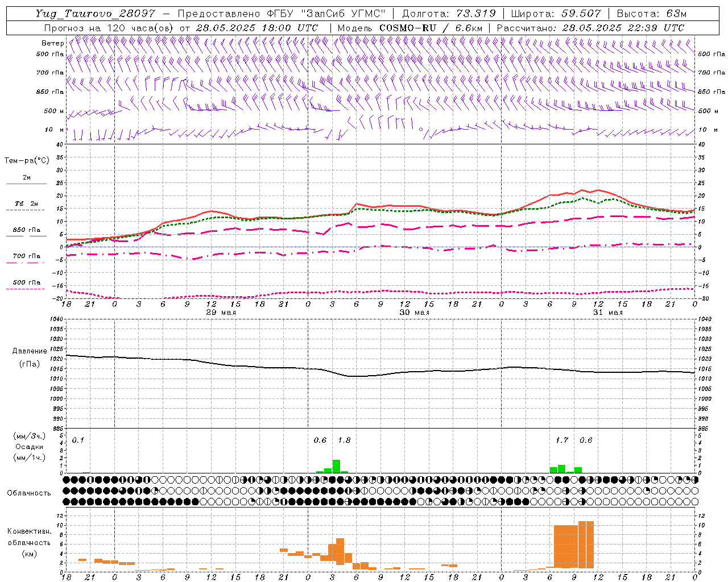Click the 500 м wind level label on left
The width and height of the screenshot is (728, 582).
54,111
